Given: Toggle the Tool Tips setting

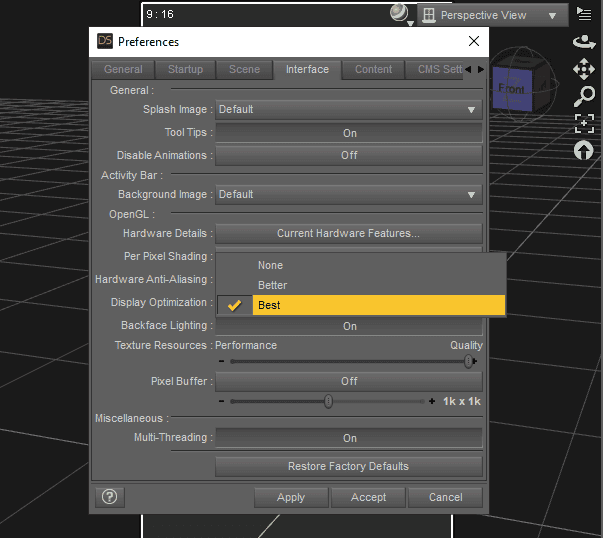Looking at the screenshot, I should point(349,133).
